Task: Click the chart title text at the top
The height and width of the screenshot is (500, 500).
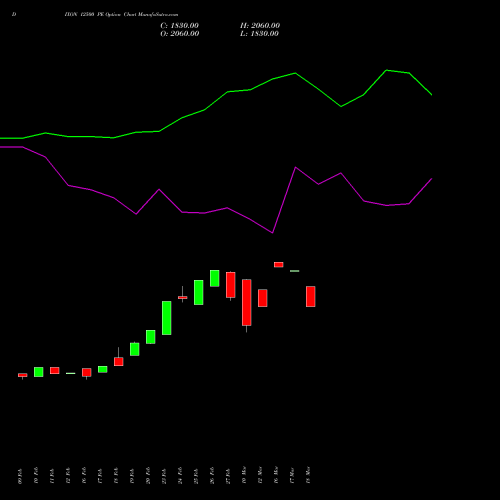Action: pos(121,15)
